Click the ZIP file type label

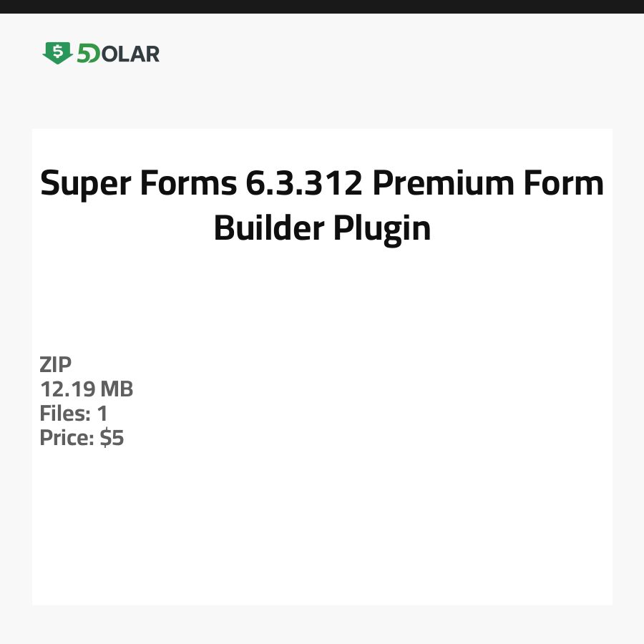pyautogui.click(x=56, y=365)
